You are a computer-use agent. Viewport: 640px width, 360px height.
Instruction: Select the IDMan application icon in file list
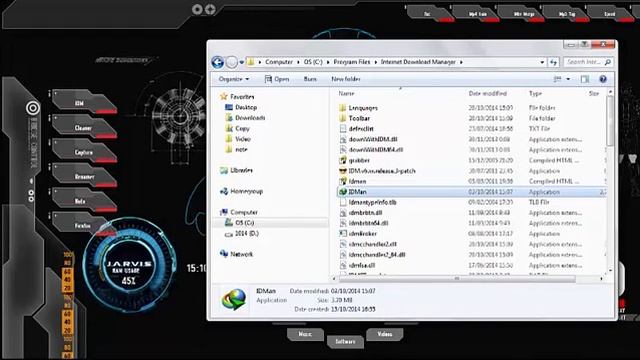pyautogui.click(x=343, y=191)
